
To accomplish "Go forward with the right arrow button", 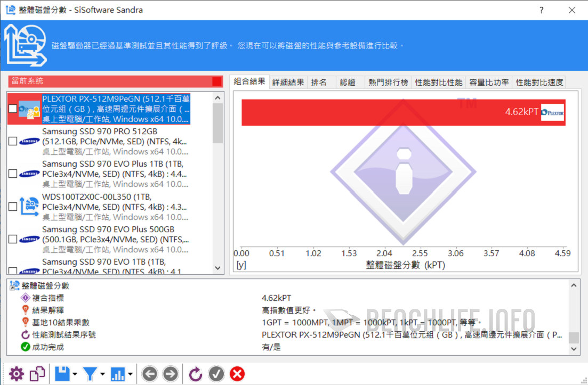I will pos(170,374).
